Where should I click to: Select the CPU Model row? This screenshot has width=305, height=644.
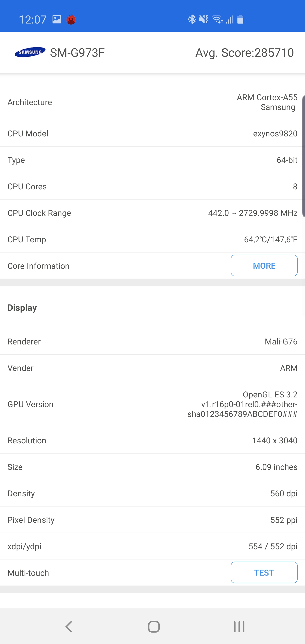click(x=152, y=133)
